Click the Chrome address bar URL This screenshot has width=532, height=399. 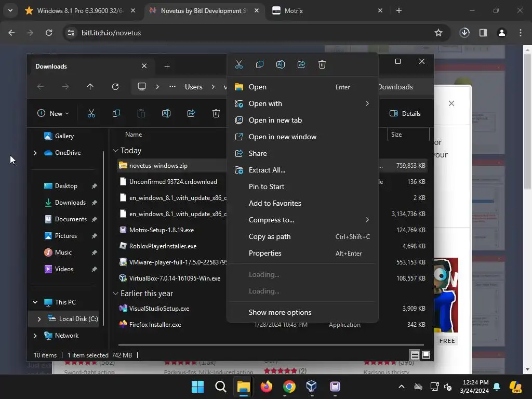point(111,33)
